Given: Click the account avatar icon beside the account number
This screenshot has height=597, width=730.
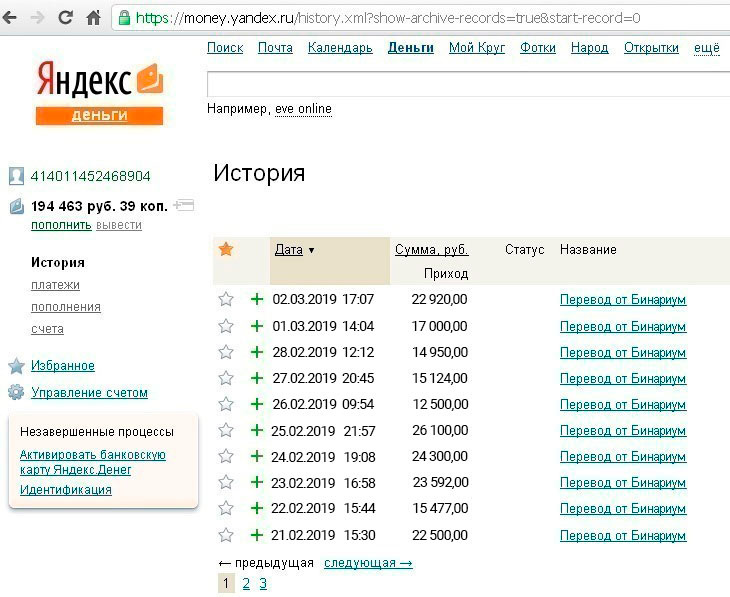Looking at the screenshot, I should pos(16,176).
